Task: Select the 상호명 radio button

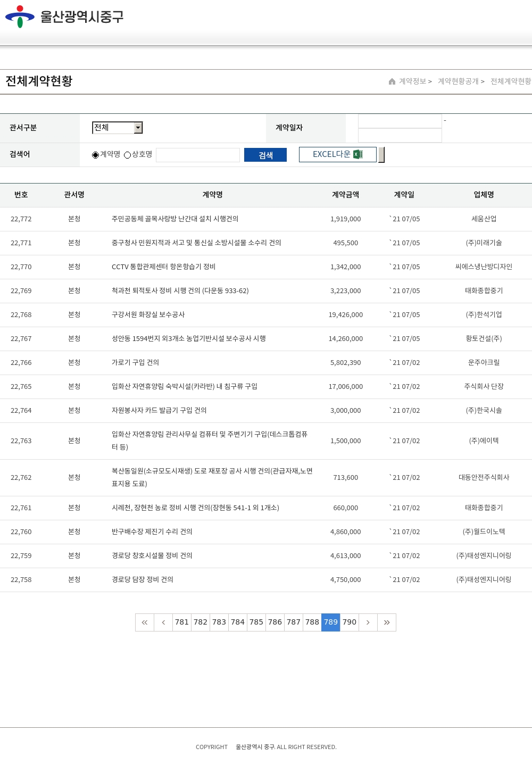Action: [128, 155]
